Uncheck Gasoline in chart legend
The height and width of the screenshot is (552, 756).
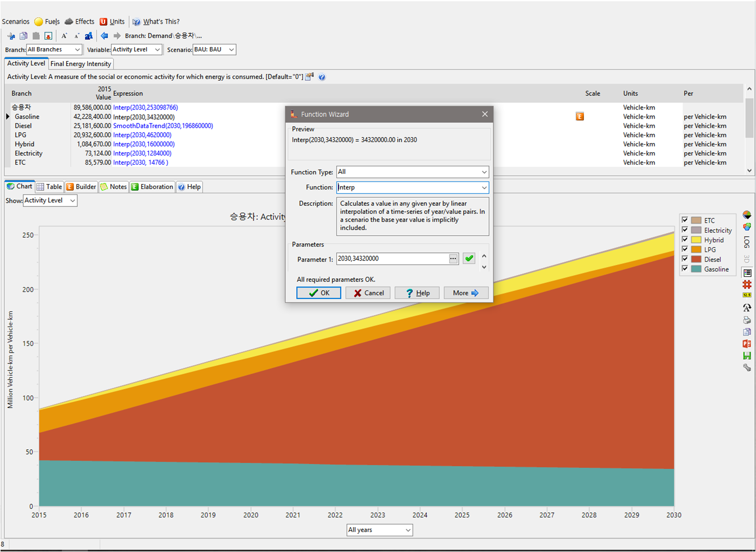(x=685, y=269)
